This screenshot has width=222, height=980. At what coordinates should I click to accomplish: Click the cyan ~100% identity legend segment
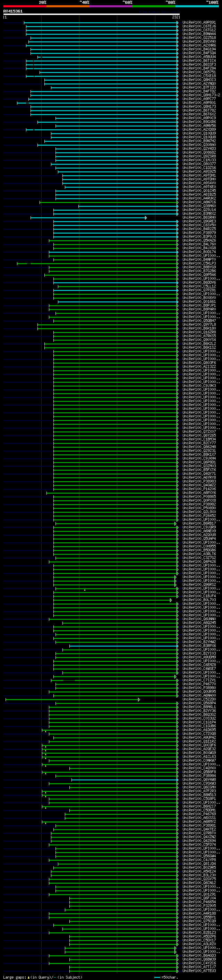click(x=197, y=6)
